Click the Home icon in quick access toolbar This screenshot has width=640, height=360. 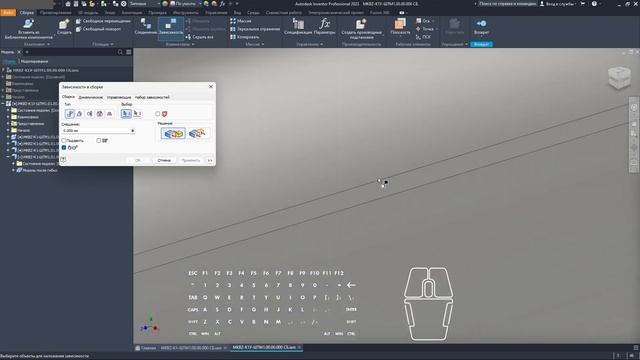pos(68,4)
